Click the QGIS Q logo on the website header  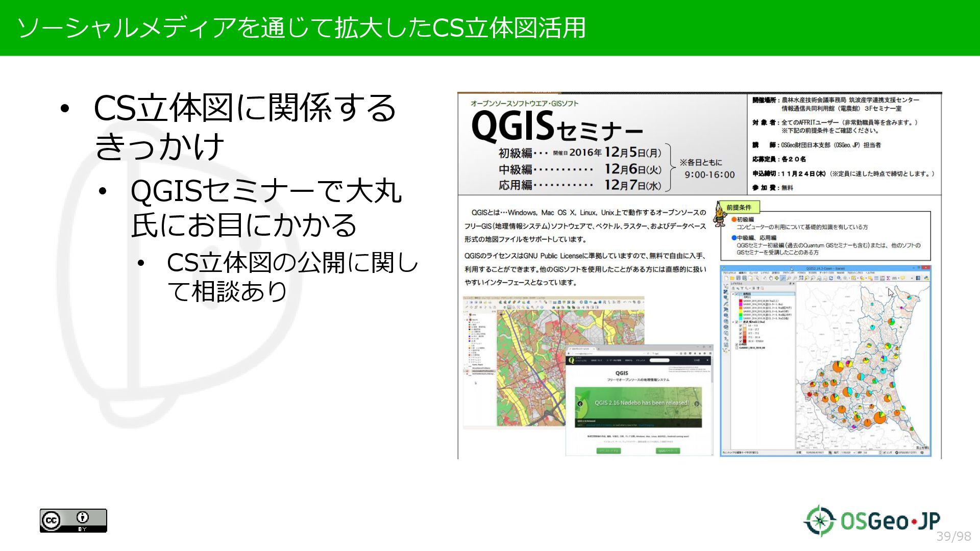(571, 360)
